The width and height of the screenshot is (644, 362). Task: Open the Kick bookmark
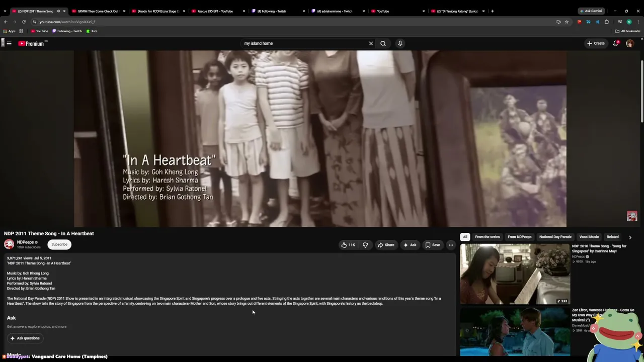[x=92, y=31]
